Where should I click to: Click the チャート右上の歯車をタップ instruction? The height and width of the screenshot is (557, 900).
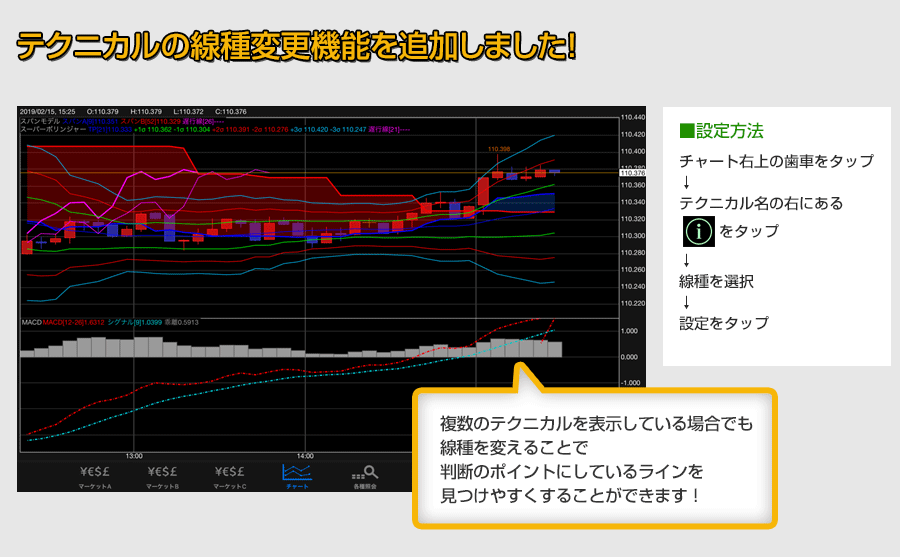point(777,161)
